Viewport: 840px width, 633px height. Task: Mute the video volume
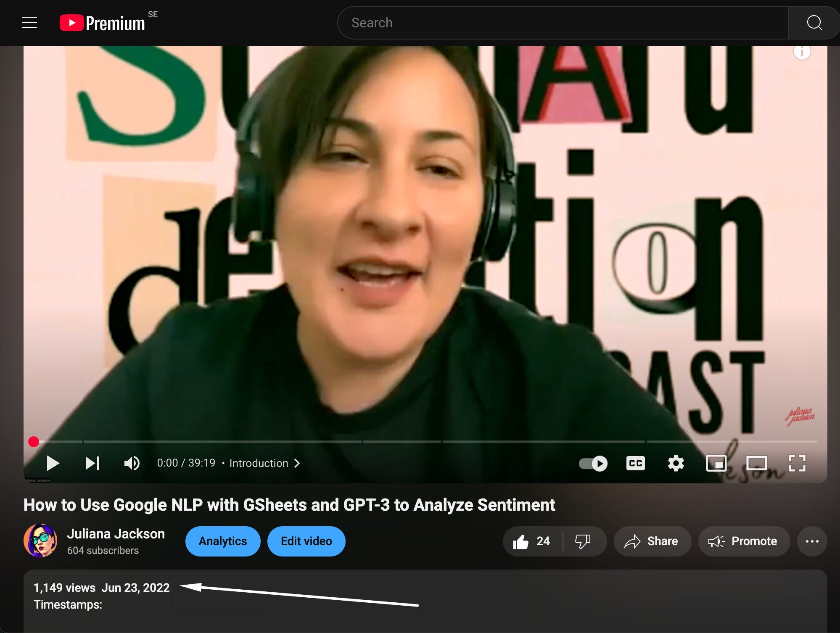click(x=132, y=463)
